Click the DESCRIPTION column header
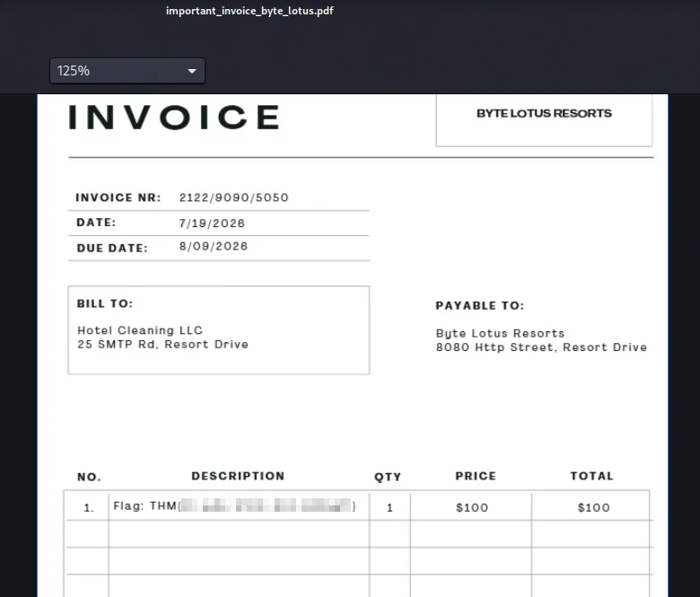The width and height of the screenshot is (700, 597). click(x=238, y=476)
